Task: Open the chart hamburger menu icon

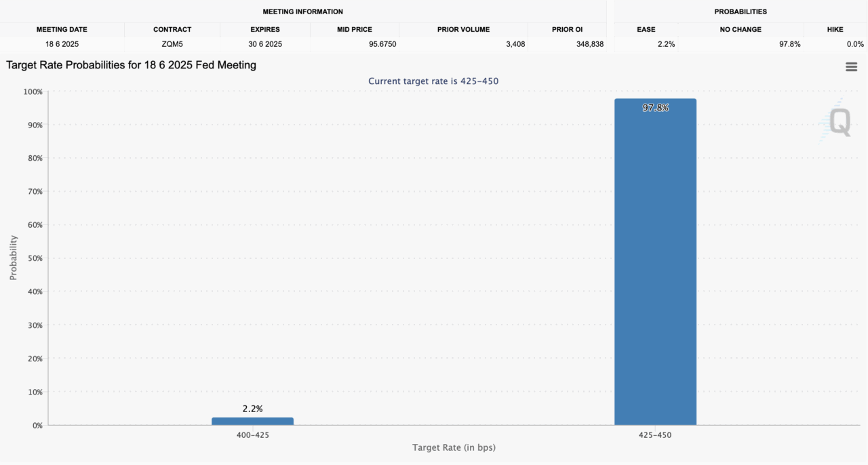Action: 851,67
